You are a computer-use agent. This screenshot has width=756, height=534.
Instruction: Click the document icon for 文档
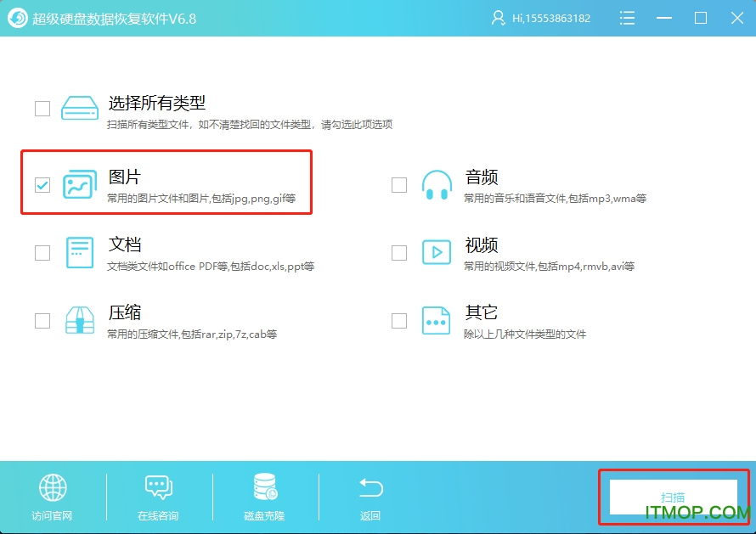click(x=80, y=251)
